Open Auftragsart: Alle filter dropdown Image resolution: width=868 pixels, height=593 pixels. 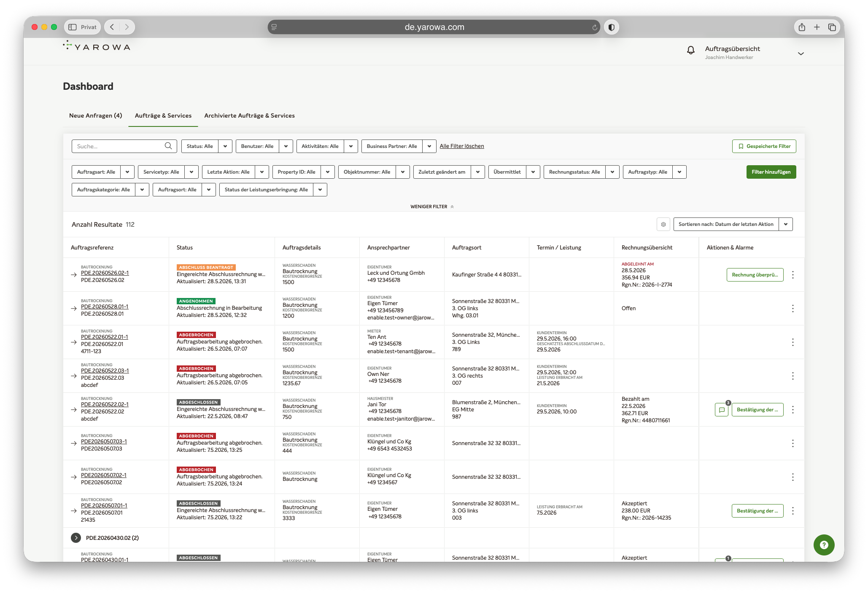click(103, 172)
